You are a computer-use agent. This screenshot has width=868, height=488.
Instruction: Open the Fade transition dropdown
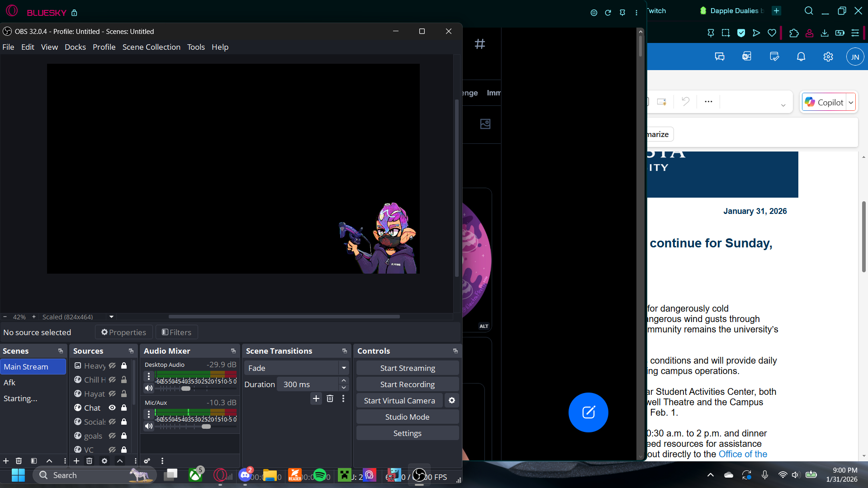point(344,368)
